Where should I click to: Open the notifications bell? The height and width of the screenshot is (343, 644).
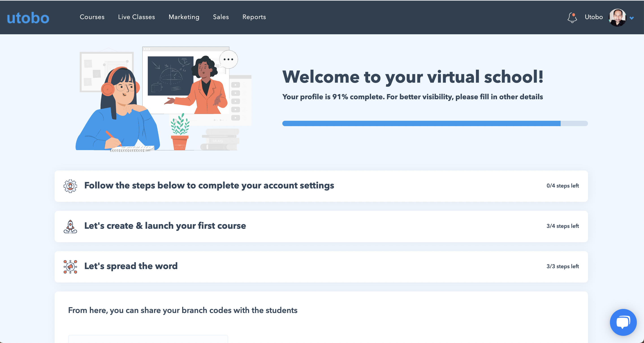[x=572, y=17]
